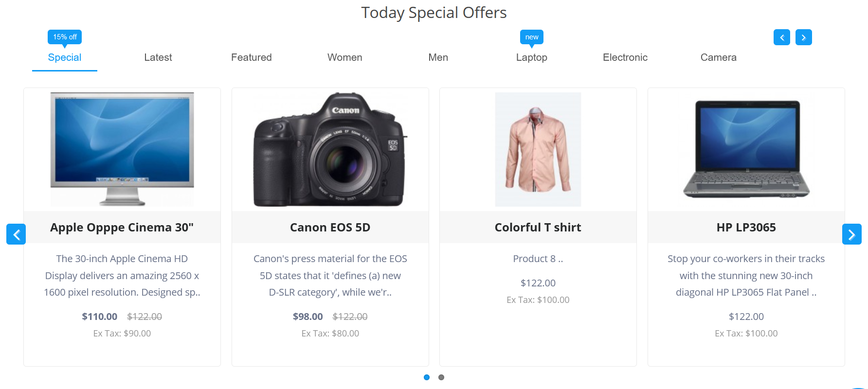Open the Men category tab
This screenshot has height=389, width=868.
[438, 57]
